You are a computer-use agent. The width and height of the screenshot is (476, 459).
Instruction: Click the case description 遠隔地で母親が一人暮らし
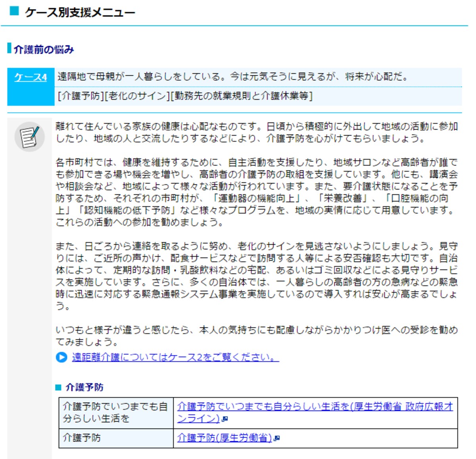[x=233, y=76]
